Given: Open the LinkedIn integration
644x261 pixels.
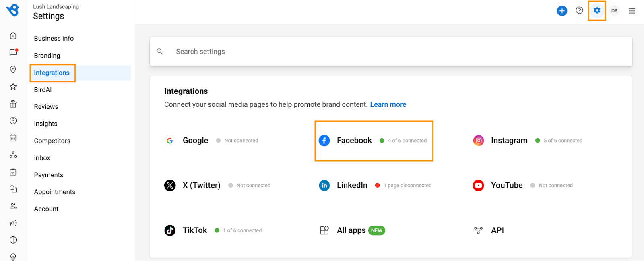Looking at the screenshot, I should [375, 185].
